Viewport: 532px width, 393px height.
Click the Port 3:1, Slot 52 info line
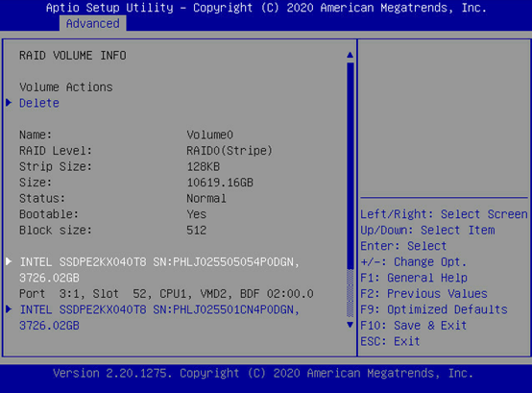166,294
